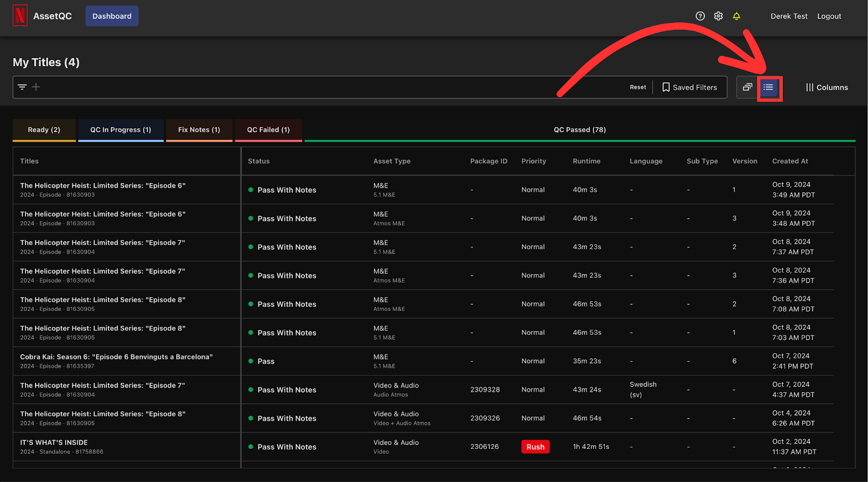Click Oct 8, 2024 7:37 AM PDT date
The width and height of the screenshot is (868, 482).
point(793,247)
